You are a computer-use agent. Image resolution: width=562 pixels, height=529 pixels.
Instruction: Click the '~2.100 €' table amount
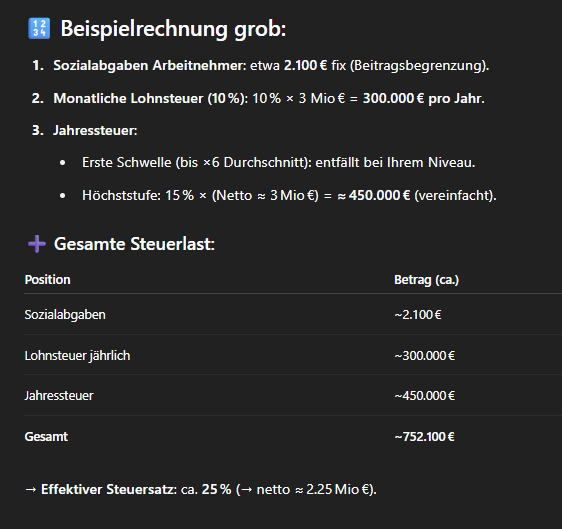click(x=418, y=315)
